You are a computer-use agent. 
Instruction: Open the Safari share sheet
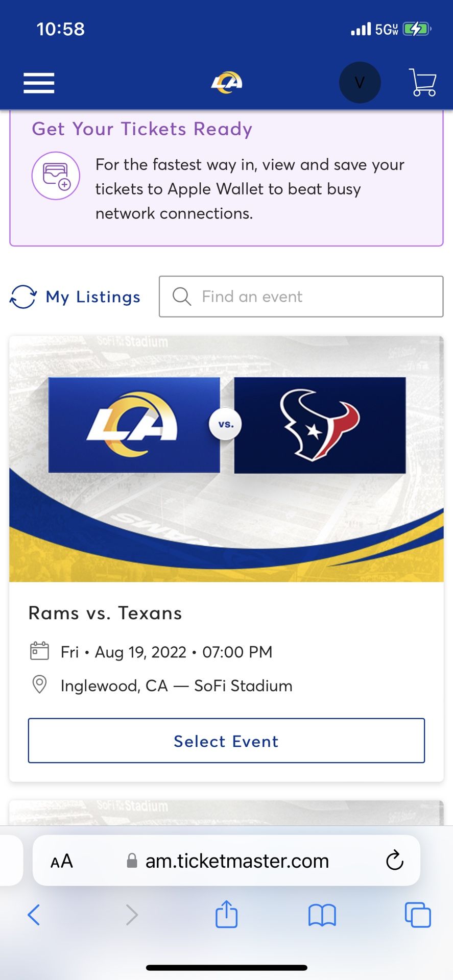coord(226,914)
